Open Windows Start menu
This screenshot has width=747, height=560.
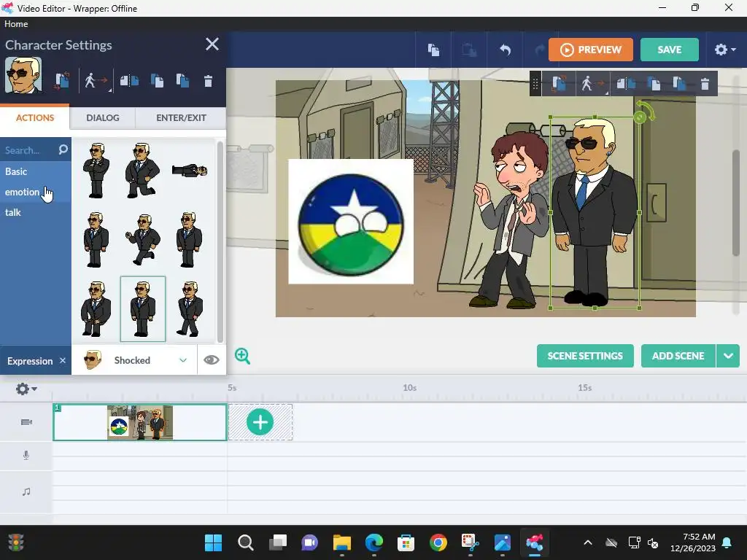pos(213,542)
